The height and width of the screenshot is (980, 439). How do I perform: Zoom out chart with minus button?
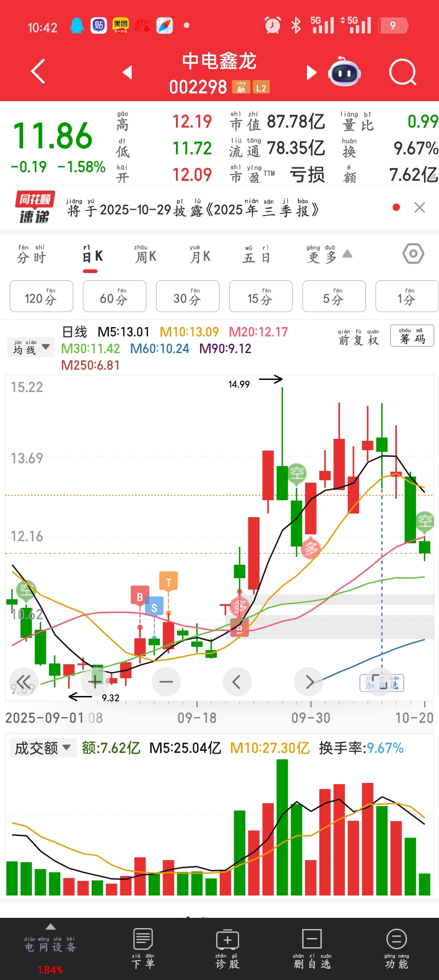point(166,681)
